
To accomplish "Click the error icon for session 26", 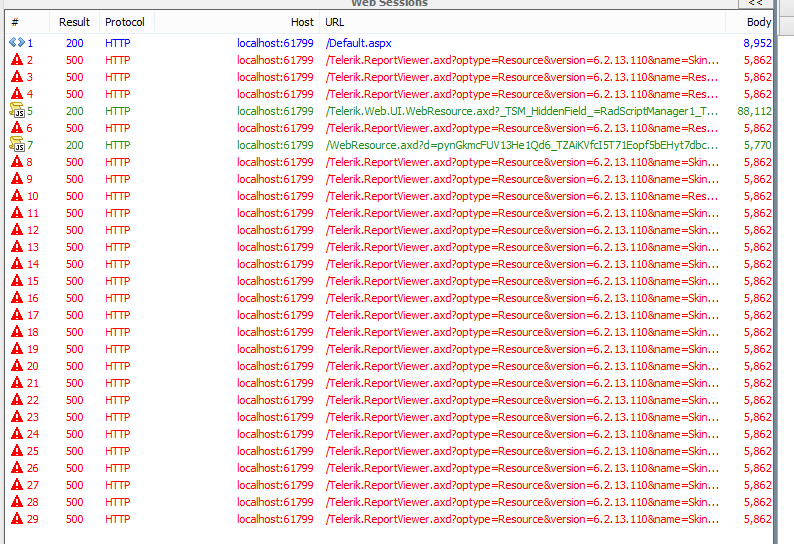I will (17, 468).
